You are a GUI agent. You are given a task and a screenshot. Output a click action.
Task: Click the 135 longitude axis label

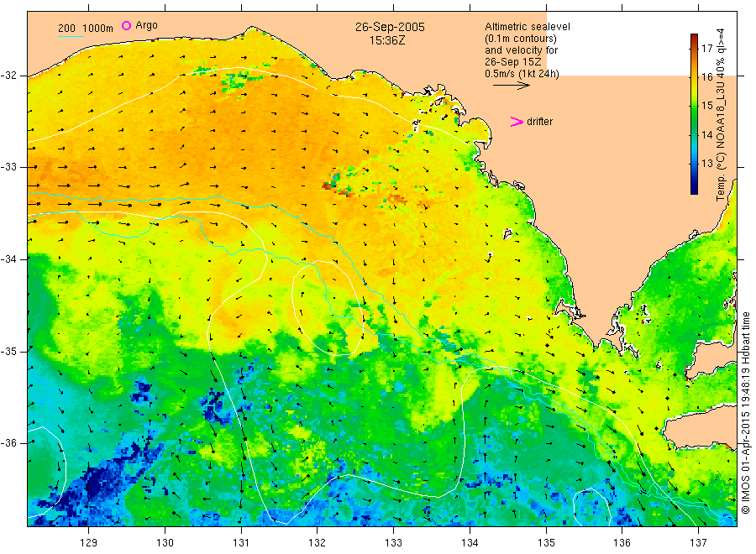546,543
